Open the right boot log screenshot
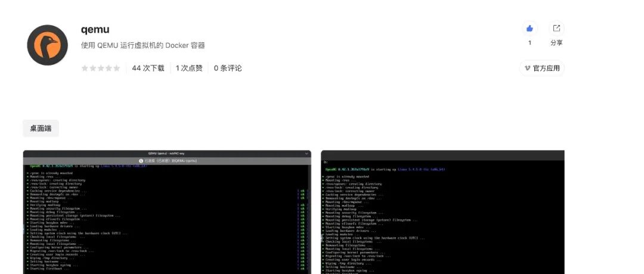This screenshot has width=644, height=274. coord(442,212)
